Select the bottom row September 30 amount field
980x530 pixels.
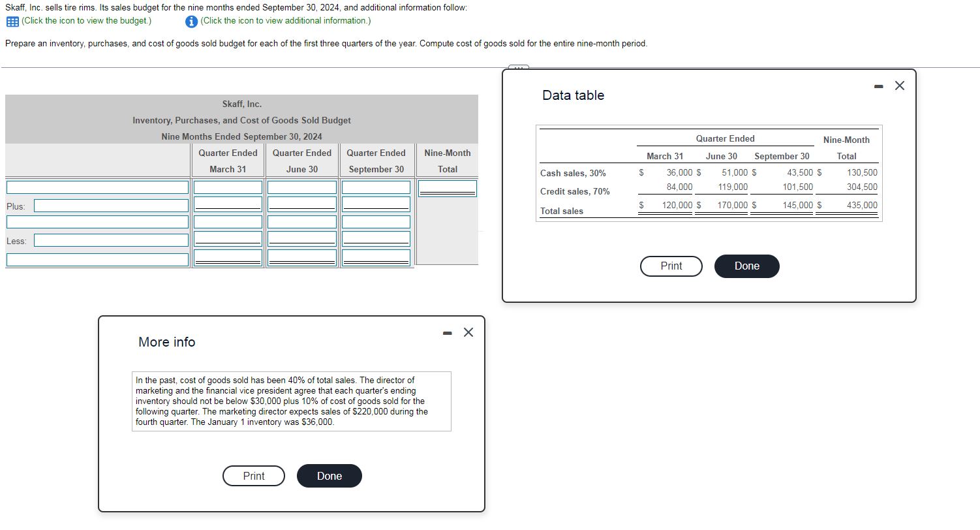376,257
